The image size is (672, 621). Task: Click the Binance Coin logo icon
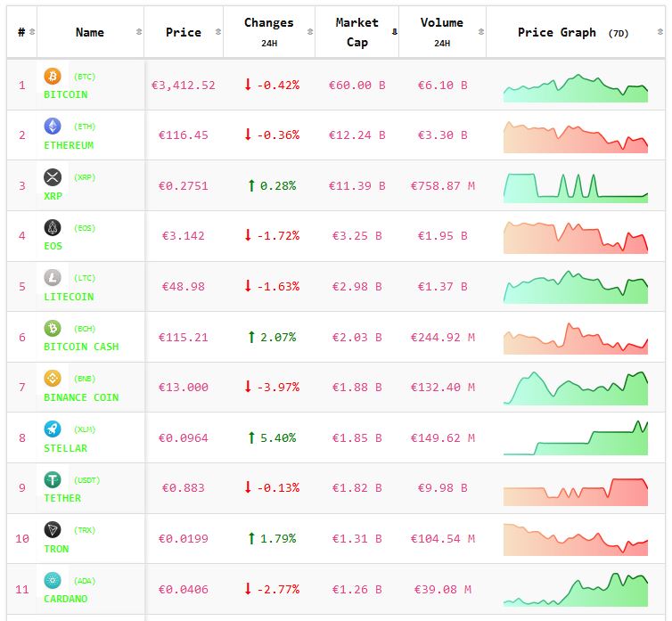click(53, 379)
